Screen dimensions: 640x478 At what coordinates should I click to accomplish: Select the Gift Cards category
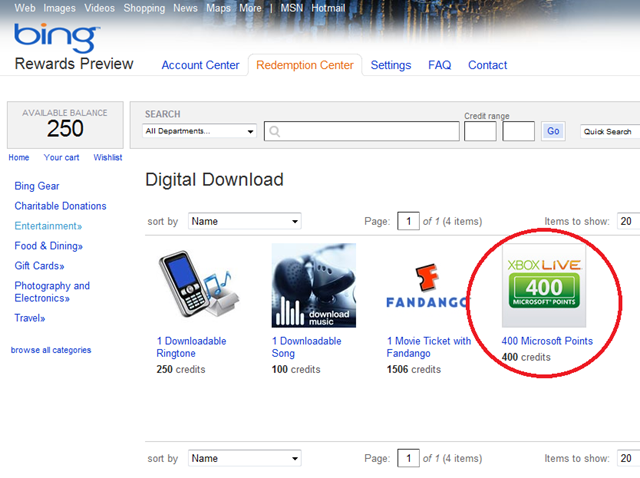[39, 266]
